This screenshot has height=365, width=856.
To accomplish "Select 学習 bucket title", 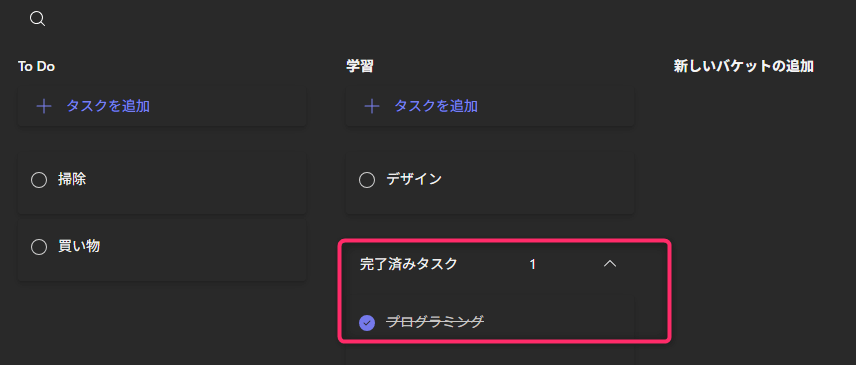I will coord(360,67).
